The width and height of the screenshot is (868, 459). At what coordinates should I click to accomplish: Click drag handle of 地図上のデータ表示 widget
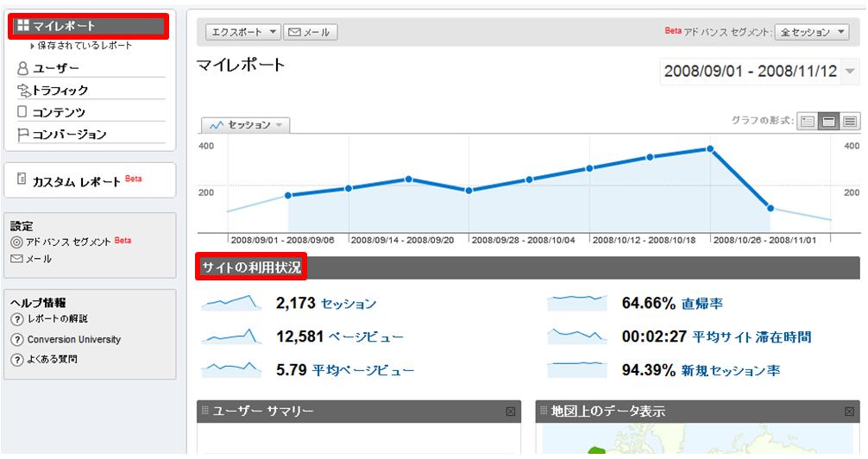tap(544, 411)
